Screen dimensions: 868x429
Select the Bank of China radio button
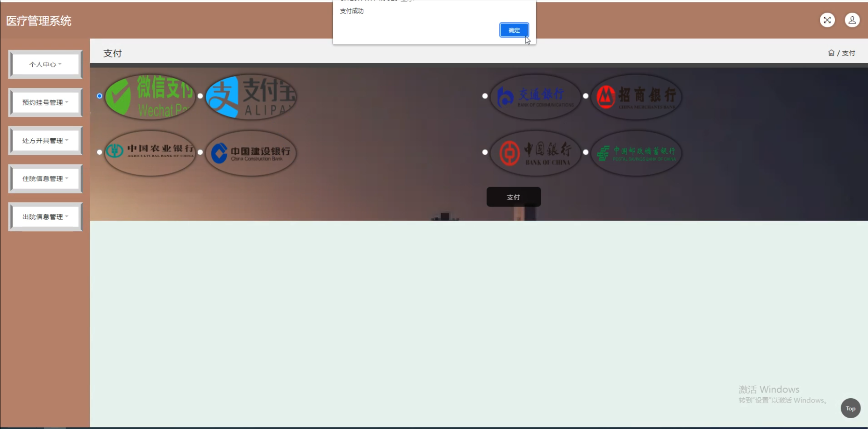[x=485, y=152]
